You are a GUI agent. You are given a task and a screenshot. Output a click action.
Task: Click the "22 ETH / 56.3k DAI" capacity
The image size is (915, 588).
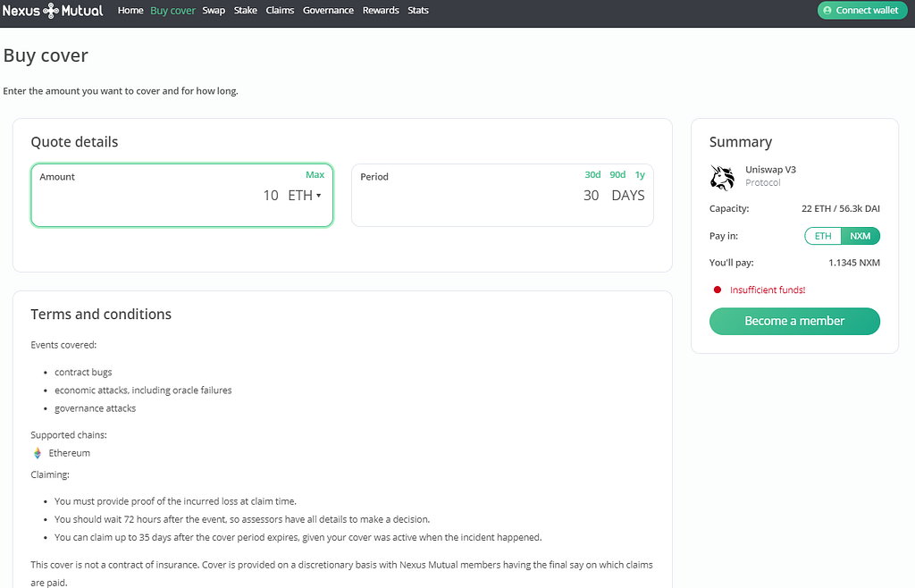click(x=840, y=209)
